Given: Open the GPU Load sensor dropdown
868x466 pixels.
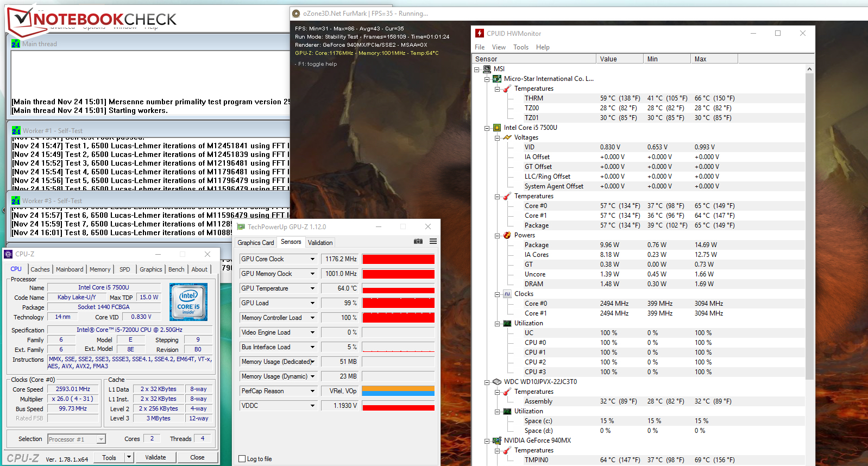Looking at the screenshot, I should point(312,303).
